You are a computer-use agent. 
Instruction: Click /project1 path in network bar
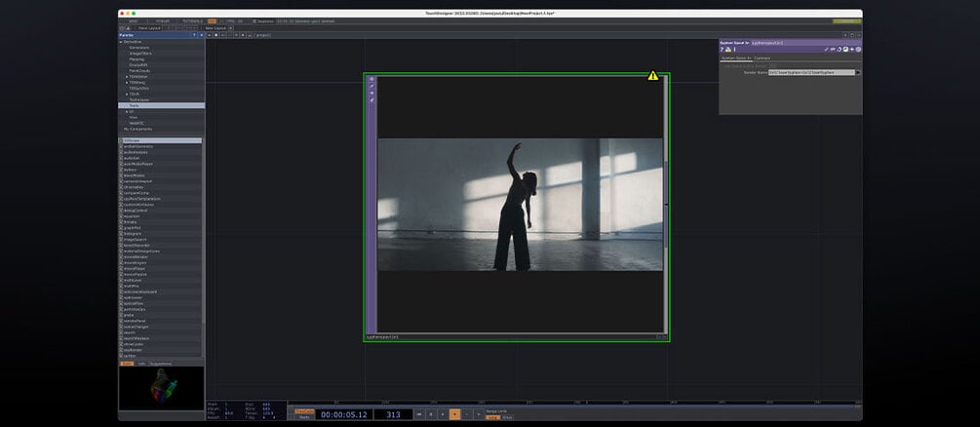pos(263,35)
